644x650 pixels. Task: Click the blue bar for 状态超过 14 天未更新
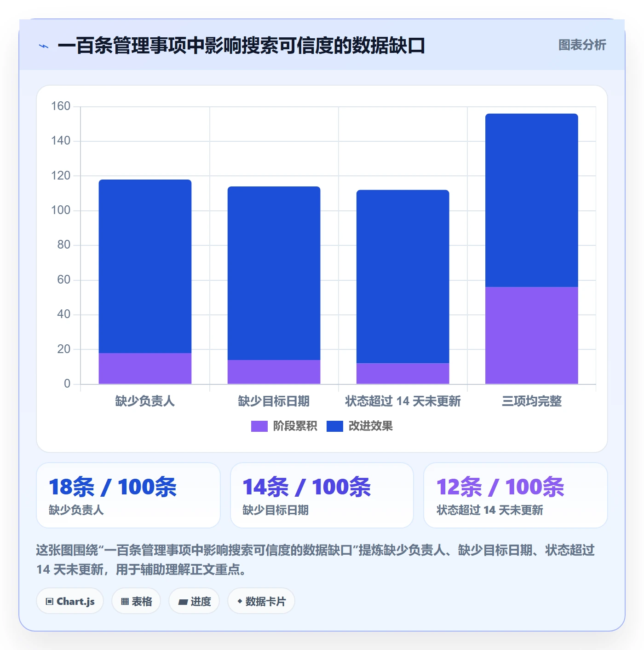[402, 276]
